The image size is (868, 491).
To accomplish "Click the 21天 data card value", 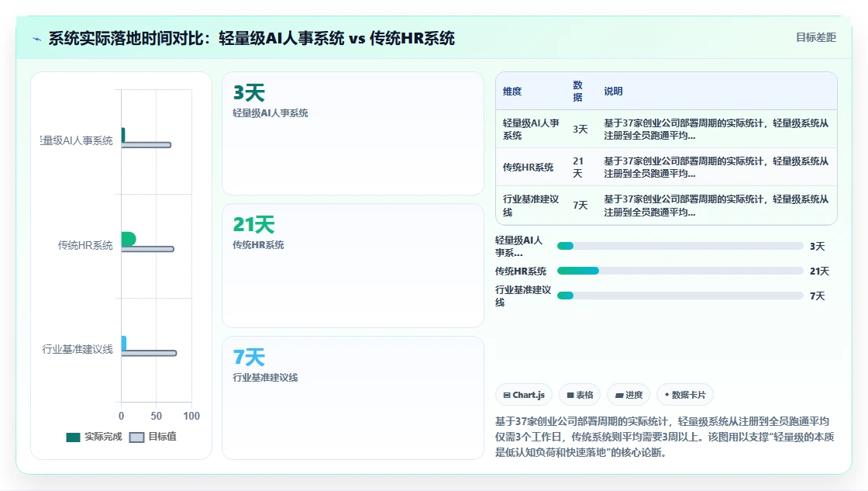I will [x=253, y=224].
